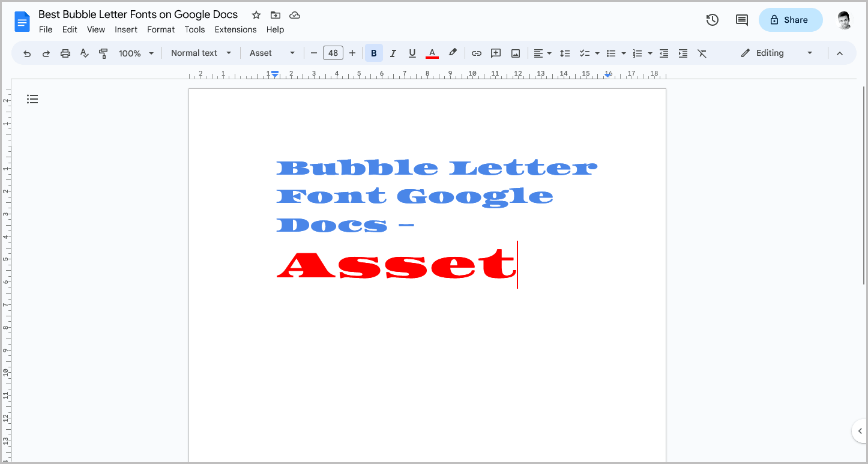
Task: Open the View menu
Action: pos(96,29)
